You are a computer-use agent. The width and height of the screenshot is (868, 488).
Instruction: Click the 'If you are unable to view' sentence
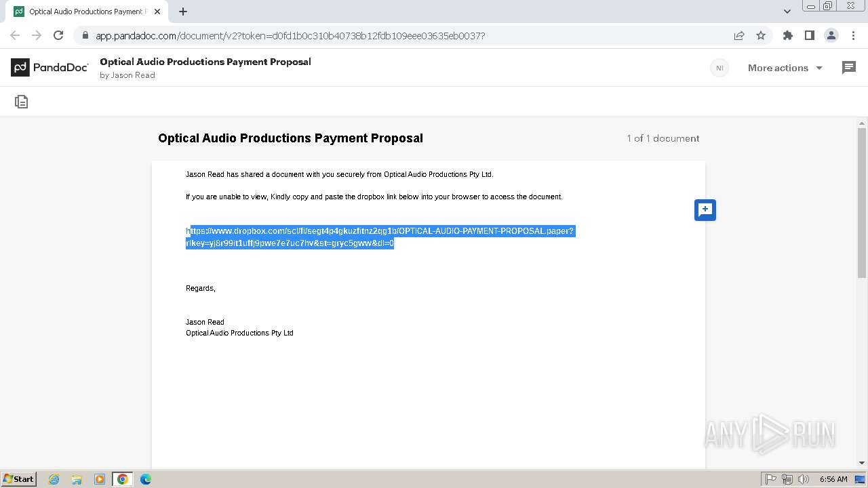(374, 197)
